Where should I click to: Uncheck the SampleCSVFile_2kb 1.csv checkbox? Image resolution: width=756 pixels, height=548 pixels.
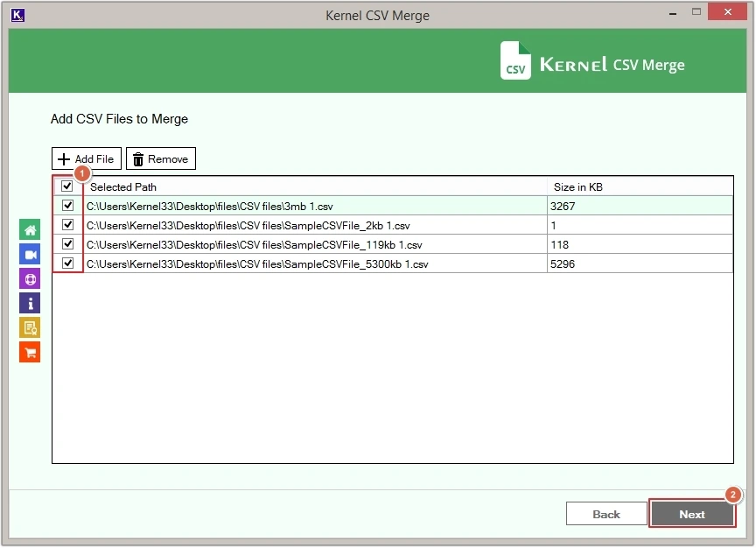click(67, 225)
